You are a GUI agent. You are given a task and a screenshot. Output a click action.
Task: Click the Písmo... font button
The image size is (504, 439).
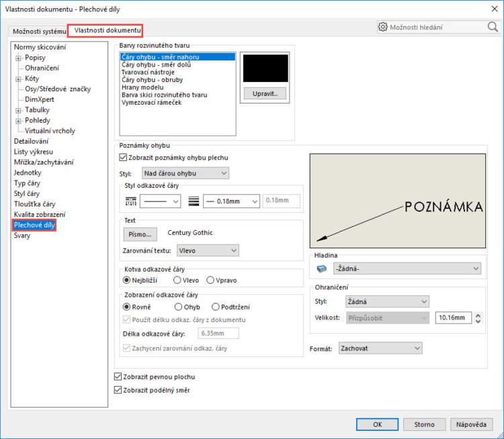[140, 234]
